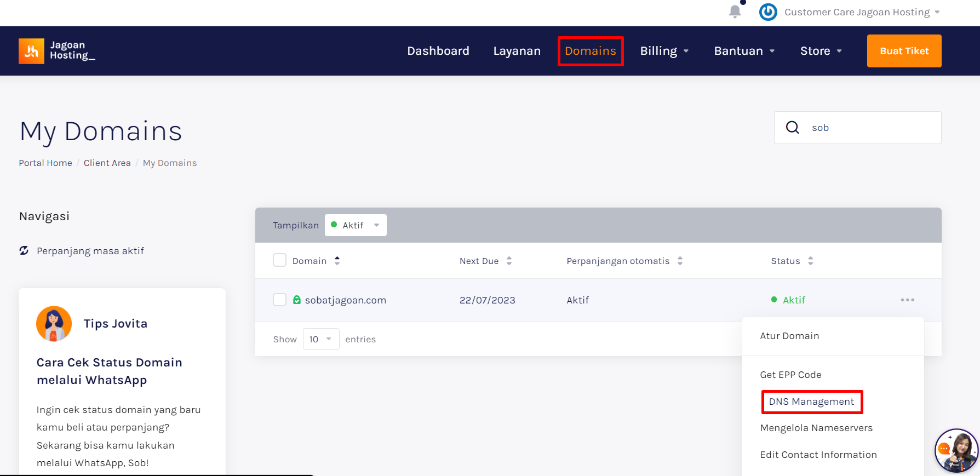This screenshot has width=980, height=476.
Task: Tick the select-all domains checkbox
Action: (x=279, y=260)
